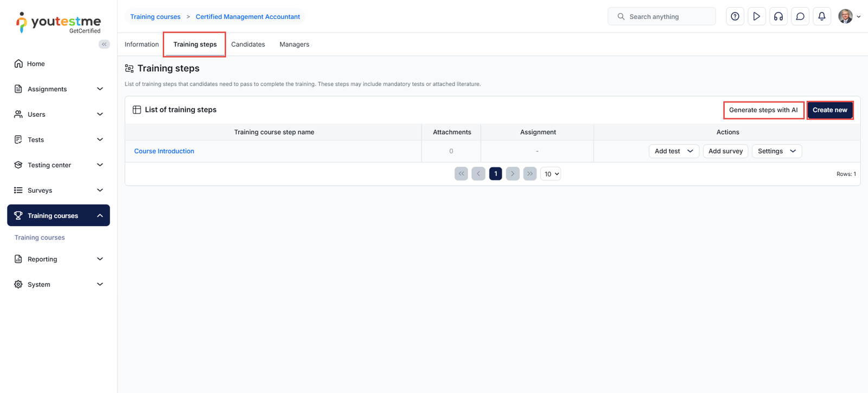This screenshot has width=868, height=393.
Task: Click the Search anything field
Action: click(667, 17)
